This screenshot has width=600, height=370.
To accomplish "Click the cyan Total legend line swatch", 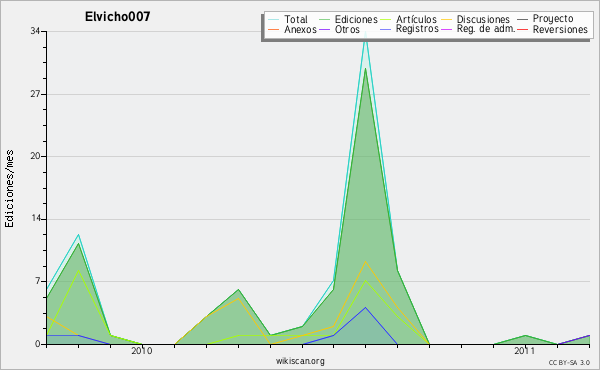I will 274,19.
